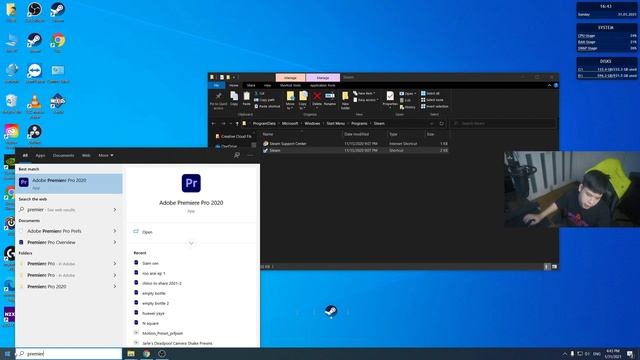
Task: Open the Share tab in Explorer
Action: (251, 85)
